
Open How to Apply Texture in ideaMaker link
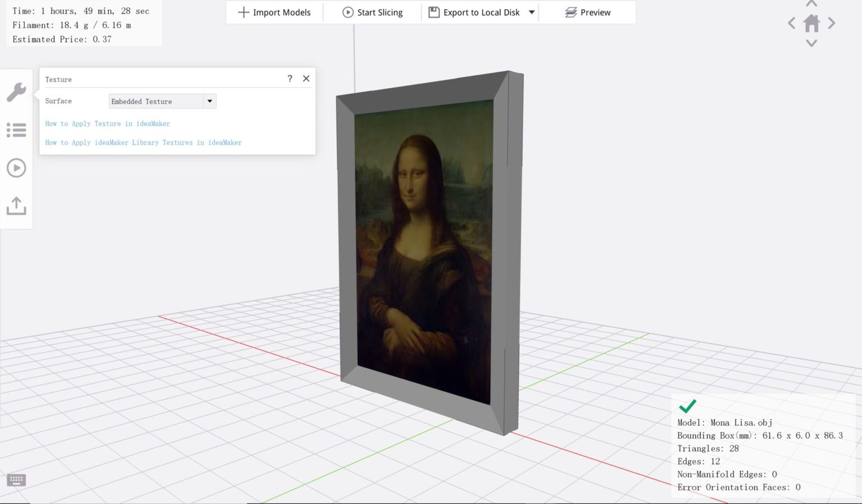[x=108, y=123]
